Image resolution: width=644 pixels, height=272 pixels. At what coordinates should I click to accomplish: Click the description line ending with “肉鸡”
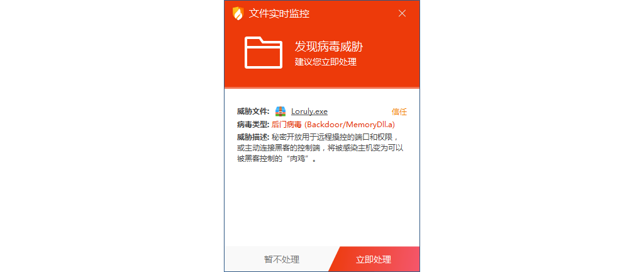[277, 159]
